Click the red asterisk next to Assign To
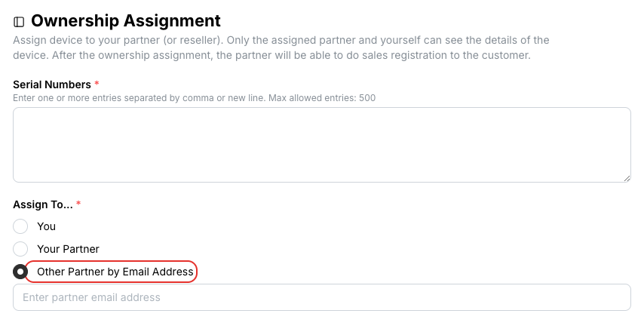This screenshot has height=335, width=644. tap(78, 204)
